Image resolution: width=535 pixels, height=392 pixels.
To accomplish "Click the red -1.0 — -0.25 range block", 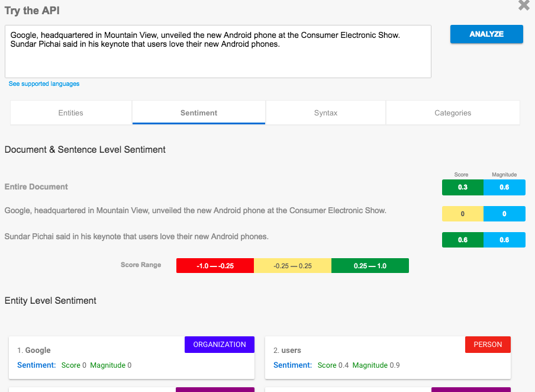I will pyautogui.click(x=215, y=266).
